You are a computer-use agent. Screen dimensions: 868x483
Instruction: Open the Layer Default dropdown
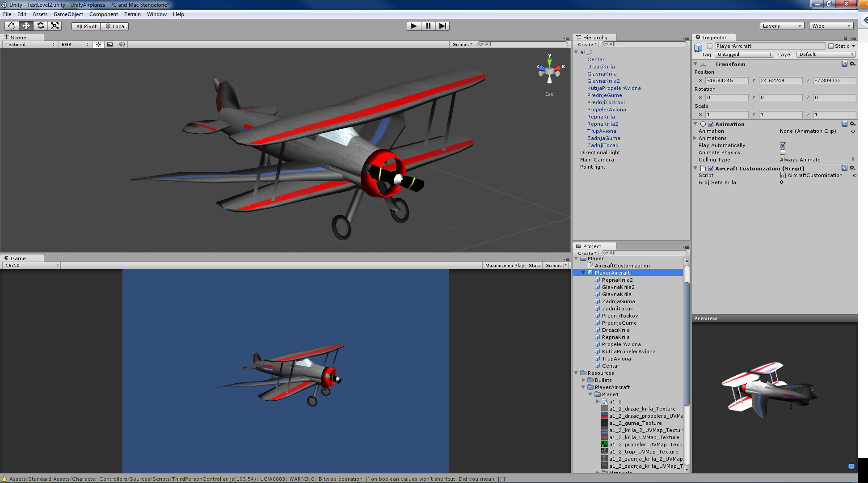tap(826, 55)
